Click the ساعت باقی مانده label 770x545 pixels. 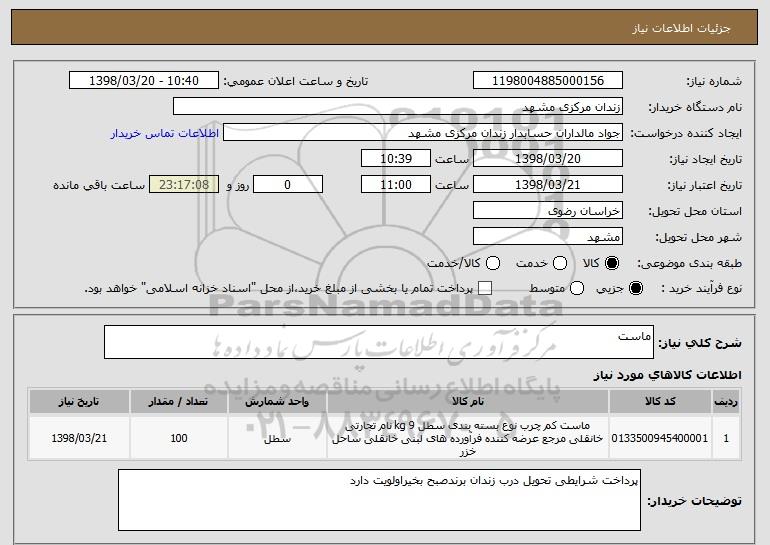[x=99, y=185]
